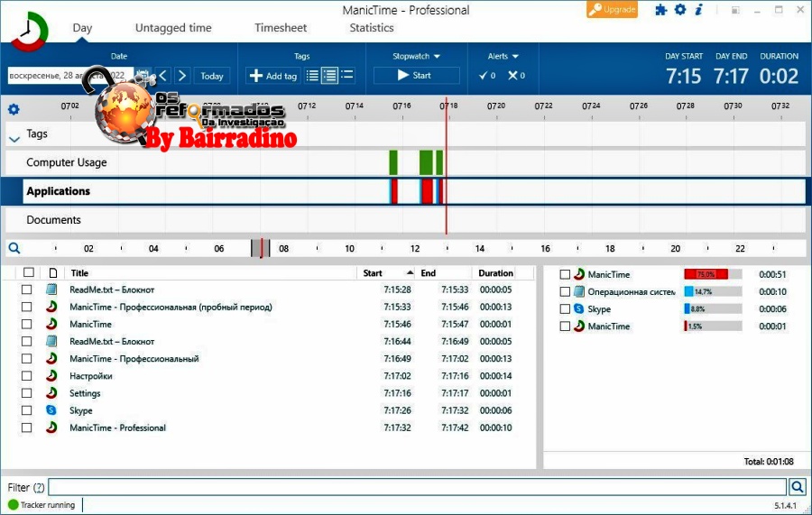This screenshot has height=515, width=812.
Task: Click the timeline zoom magnifier icon
Action: pos(14,248)
